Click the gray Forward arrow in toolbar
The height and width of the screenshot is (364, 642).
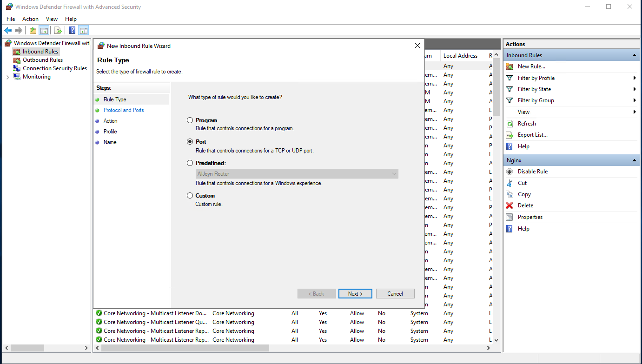pyautogui.click(x=19, y=31)
